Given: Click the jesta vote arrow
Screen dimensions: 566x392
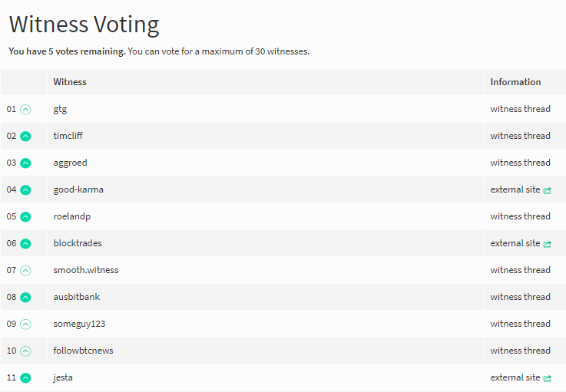Looking at the screenshot, I should point(25,378).
